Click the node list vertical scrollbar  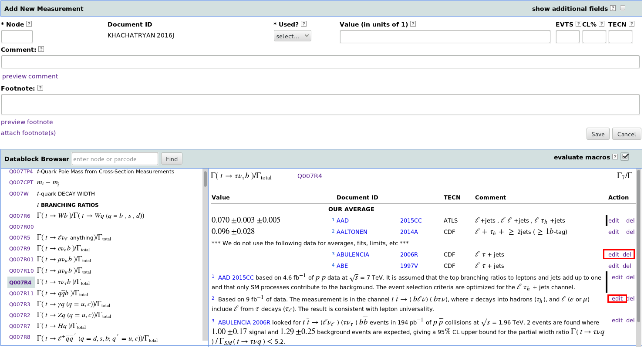[205, 179]
